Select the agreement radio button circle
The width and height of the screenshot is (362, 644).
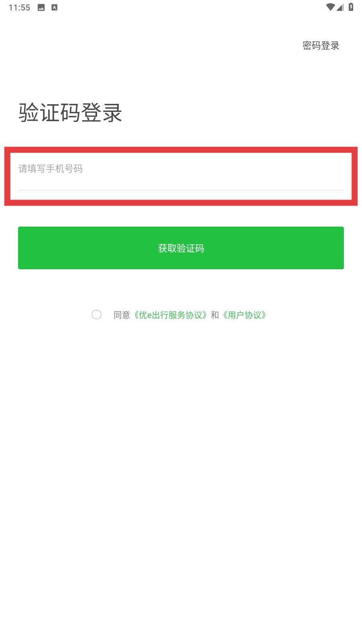point(97,315)
